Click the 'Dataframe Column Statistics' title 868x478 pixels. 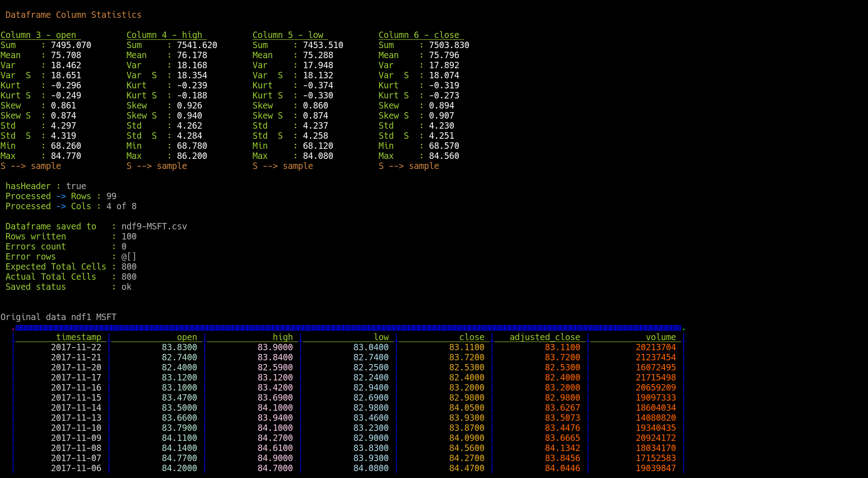(73, 15)
